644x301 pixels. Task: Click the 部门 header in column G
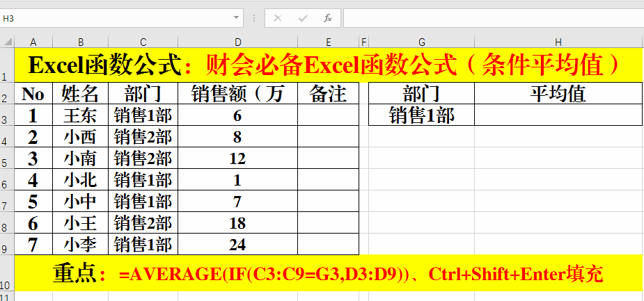click(421, 94)
